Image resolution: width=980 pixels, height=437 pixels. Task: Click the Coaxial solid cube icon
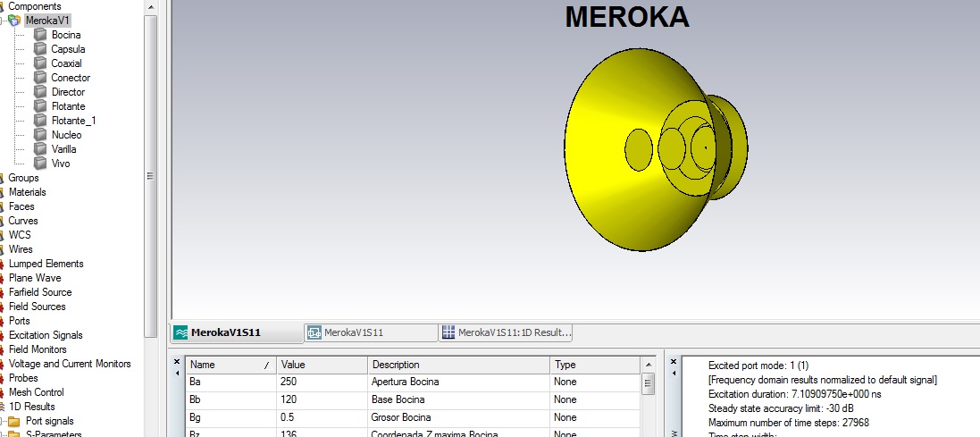pyautogui.click(x=40, y=63)
